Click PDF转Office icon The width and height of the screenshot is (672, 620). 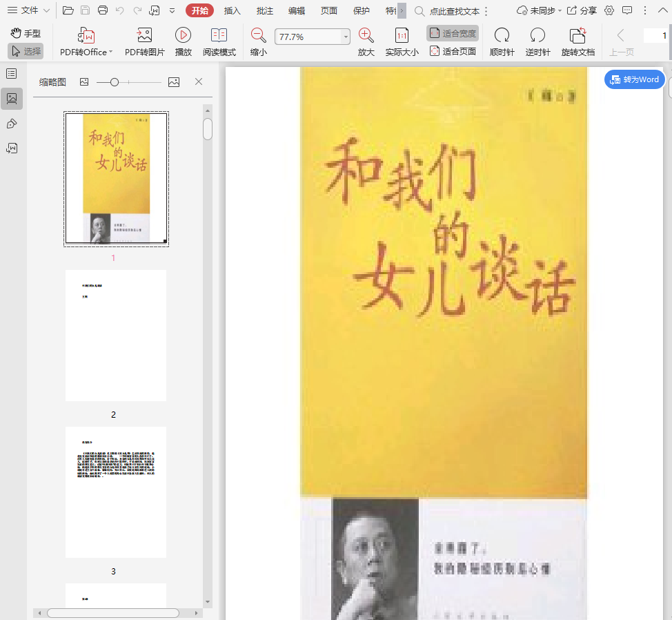coord(86,36)
